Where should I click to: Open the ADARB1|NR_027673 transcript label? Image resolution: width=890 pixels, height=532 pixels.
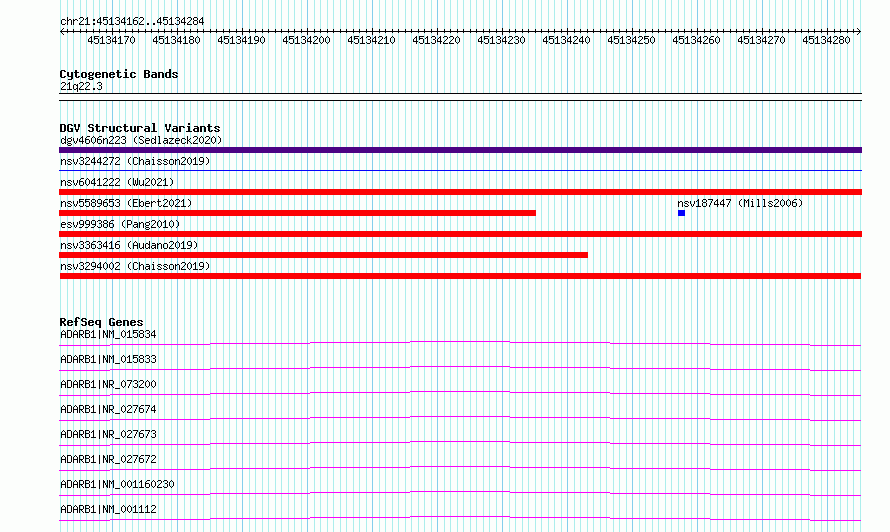pyautogui.click(x=108, y=434)
